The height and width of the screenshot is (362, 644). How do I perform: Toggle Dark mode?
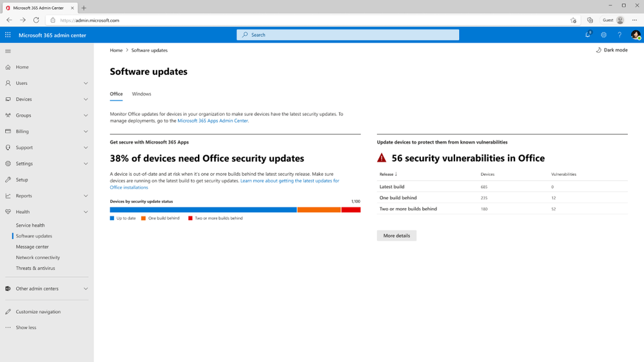[612, 50]
